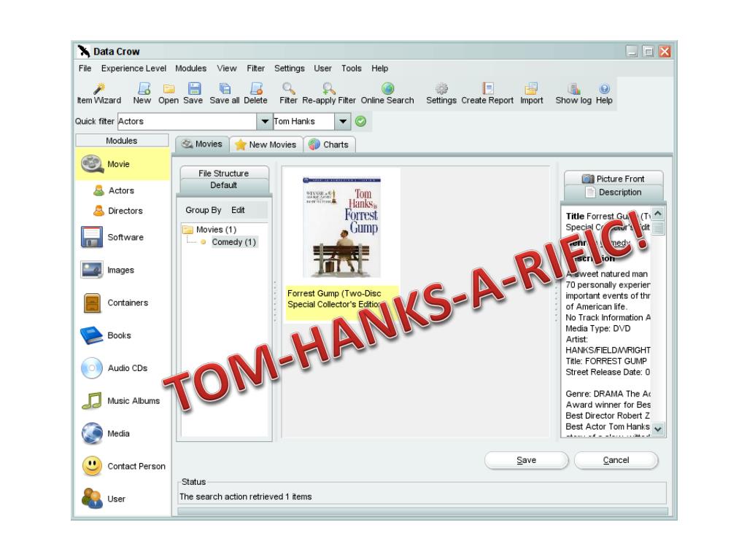Click the Save button
This screenshot has height=560, width=747.
pos(526,460)
